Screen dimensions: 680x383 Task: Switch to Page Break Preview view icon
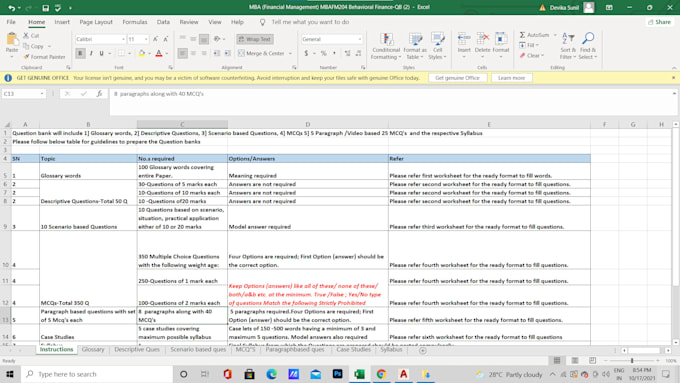click(x=592, y=360)
